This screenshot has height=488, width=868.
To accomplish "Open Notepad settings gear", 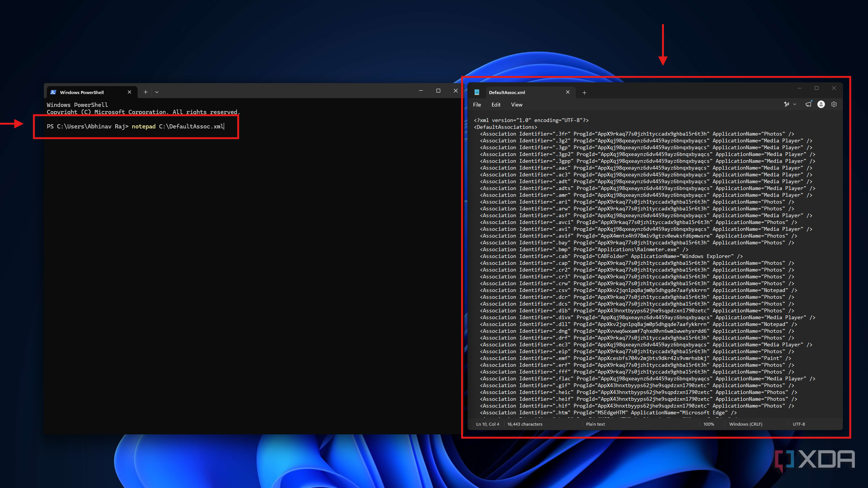I will (834, 104).
